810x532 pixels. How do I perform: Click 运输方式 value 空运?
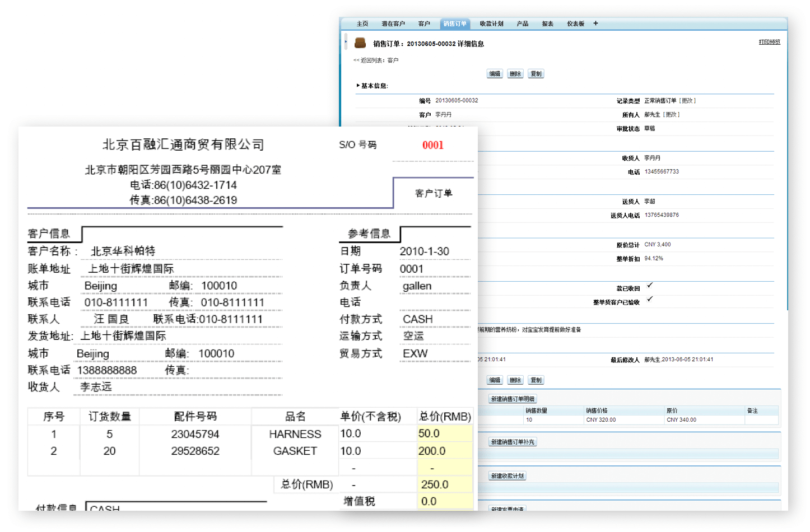413,336
